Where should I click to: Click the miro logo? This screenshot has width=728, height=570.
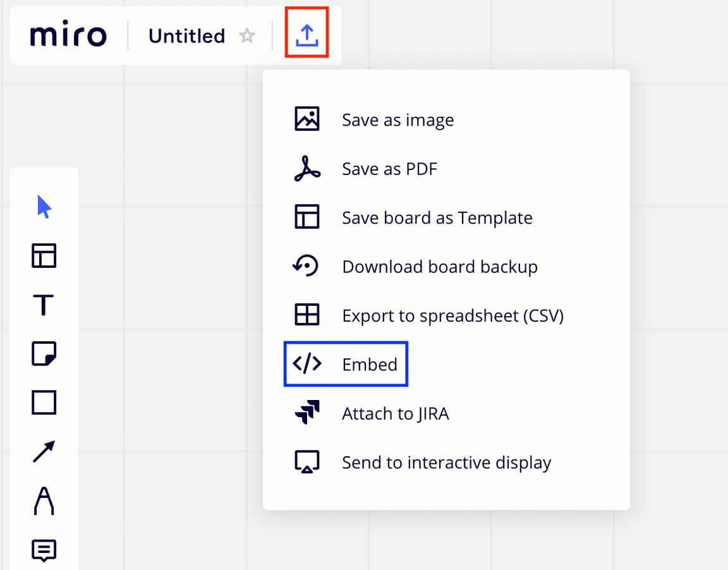(68, 36)
